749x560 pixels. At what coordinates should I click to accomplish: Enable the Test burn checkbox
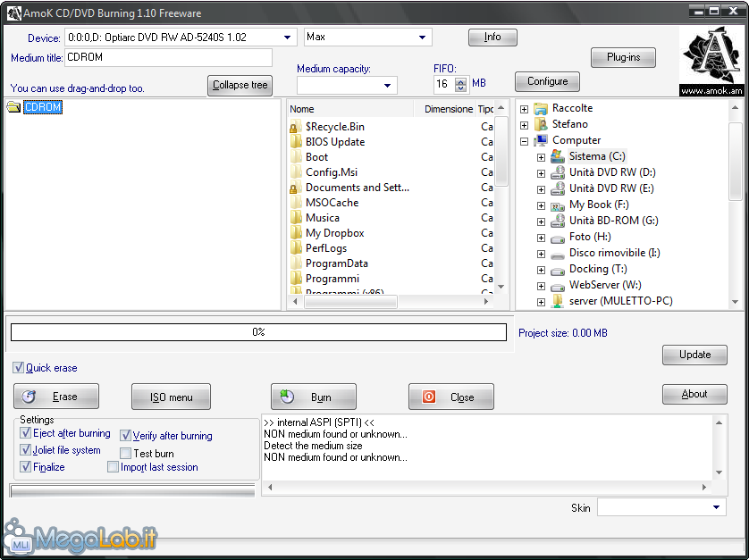click(126, 453)
